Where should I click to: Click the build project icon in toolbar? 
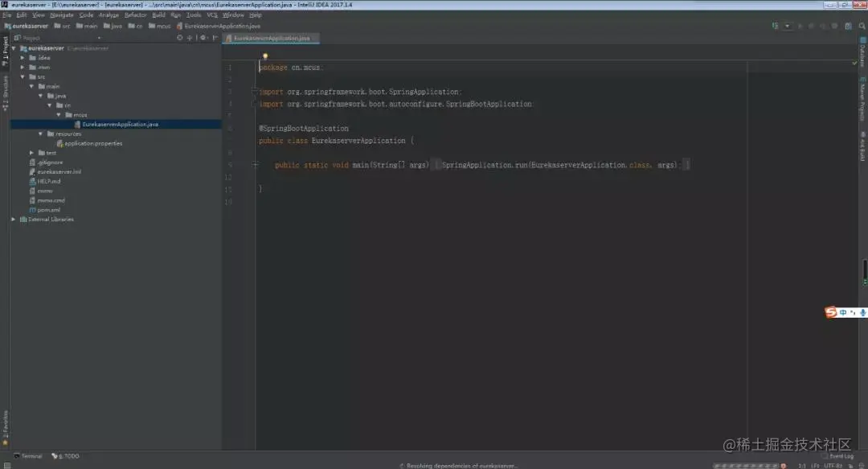pos(775,26)
